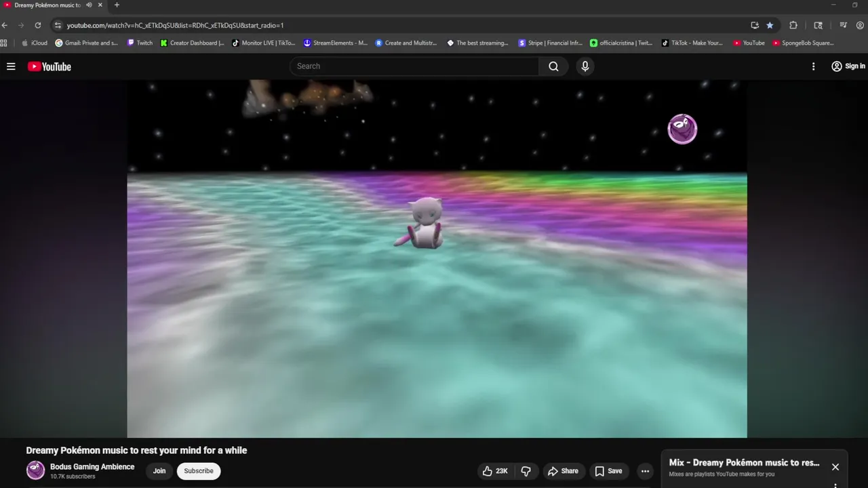Click the video title text
Viewport: 868px width, 488px height.
[136, 450]
